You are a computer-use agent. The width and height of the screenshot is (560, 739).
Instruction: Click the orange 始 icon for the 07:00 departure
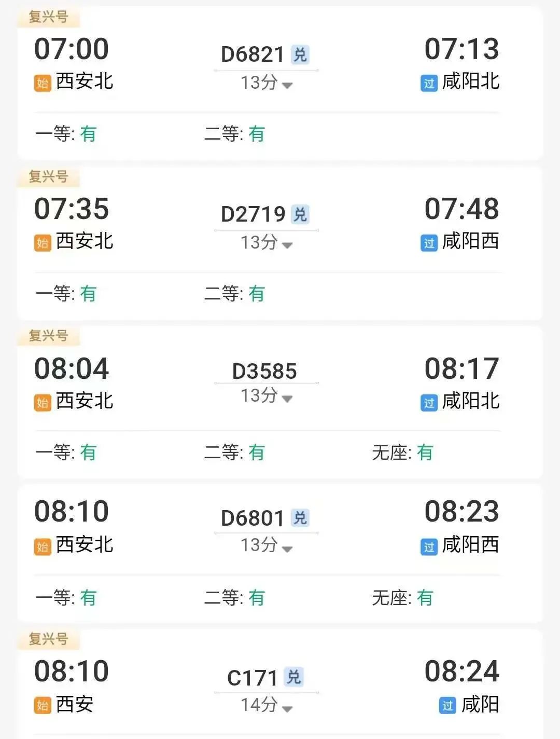43,83
